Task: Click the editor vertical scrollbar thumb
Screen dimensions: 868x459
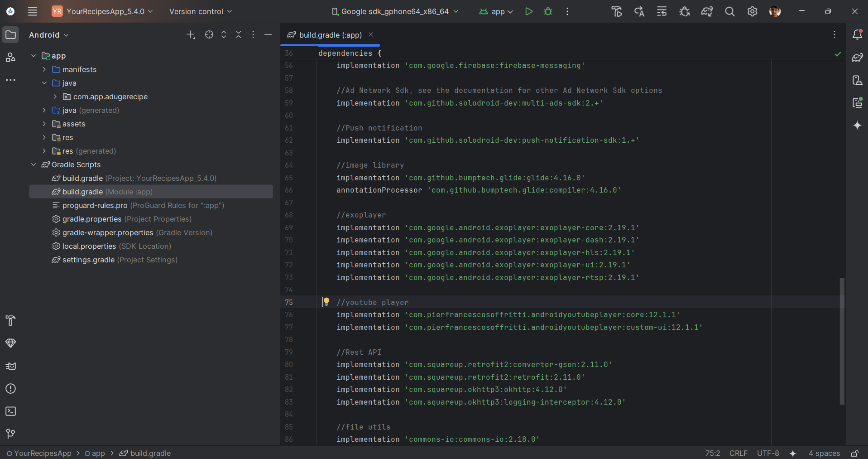Action: click(842, 341)
